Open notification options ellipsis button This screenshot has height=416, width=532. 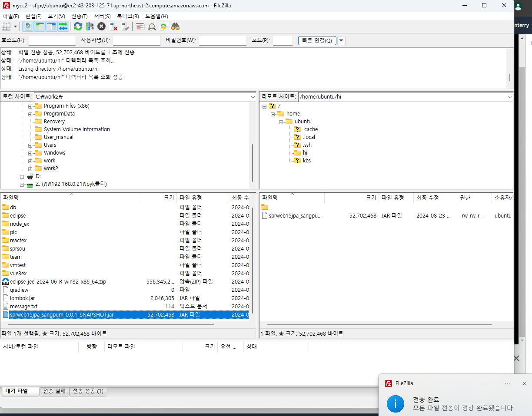coord(507,383)
